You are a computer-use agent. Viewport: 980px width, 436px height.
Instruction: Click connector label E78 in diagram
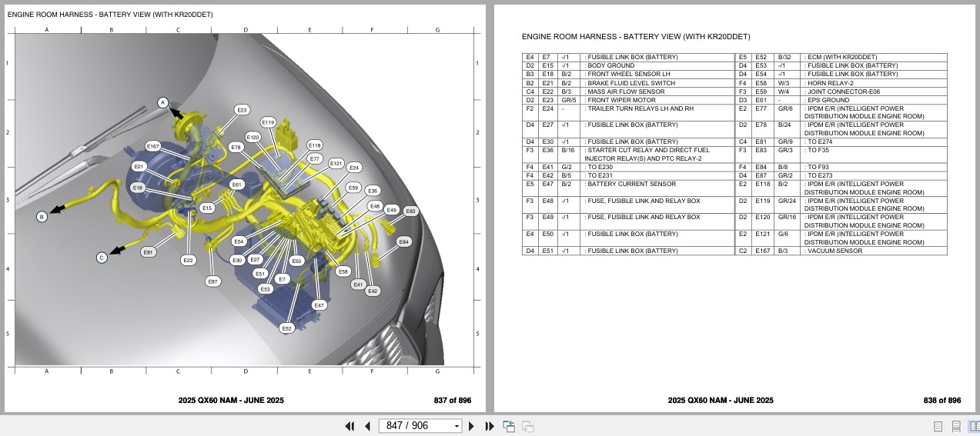point(236,147)
